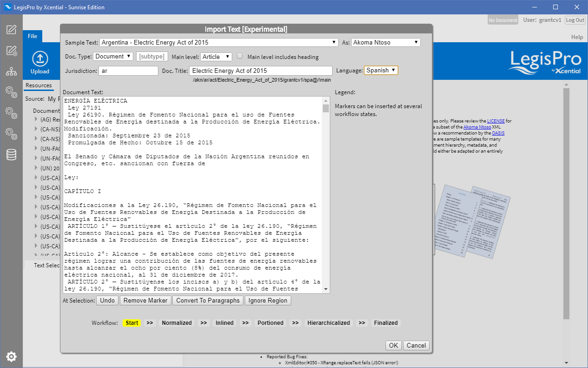588x368 pixels.
Task: Expand the (AG) tree item
Action: point(37,120)
